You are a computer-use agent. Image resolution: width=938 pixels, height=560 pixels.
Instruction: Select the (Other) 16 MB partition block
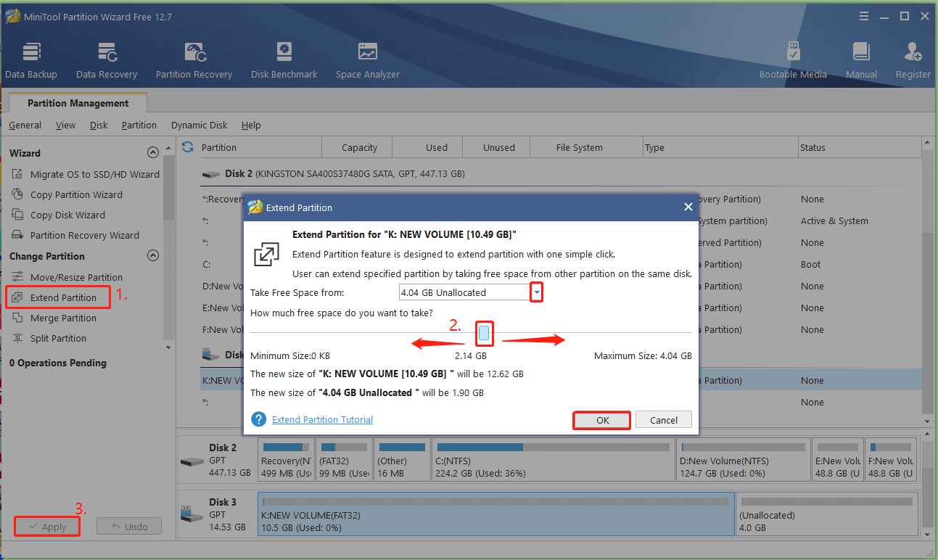point(402,459)
